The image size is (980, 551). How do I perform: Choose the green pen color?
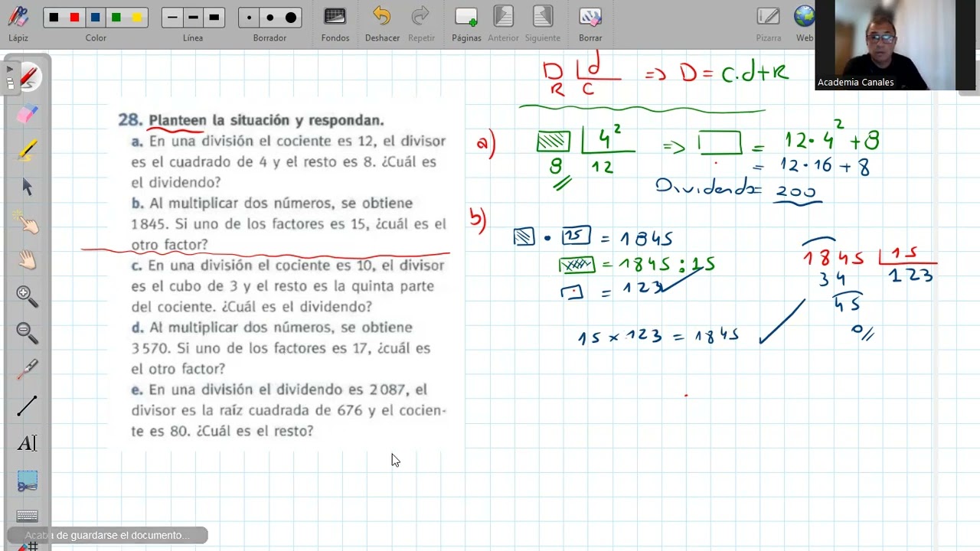tap(116, 17)
